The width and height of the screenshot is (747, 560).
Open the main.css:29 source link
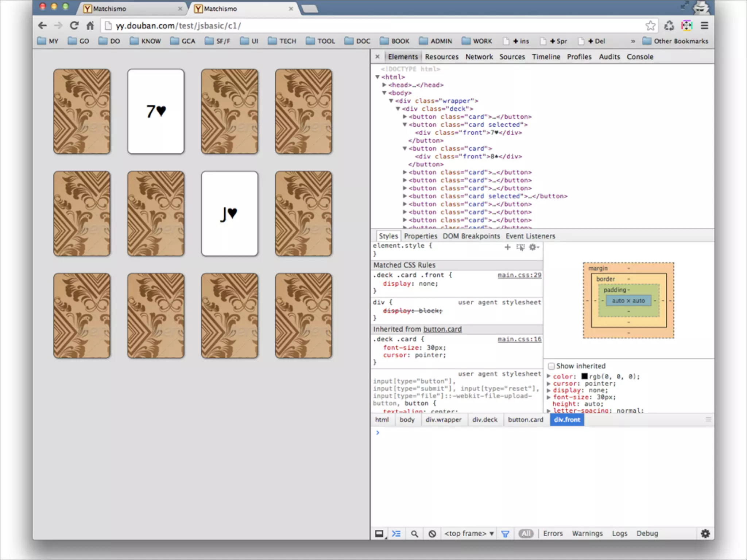pos(519,275)
